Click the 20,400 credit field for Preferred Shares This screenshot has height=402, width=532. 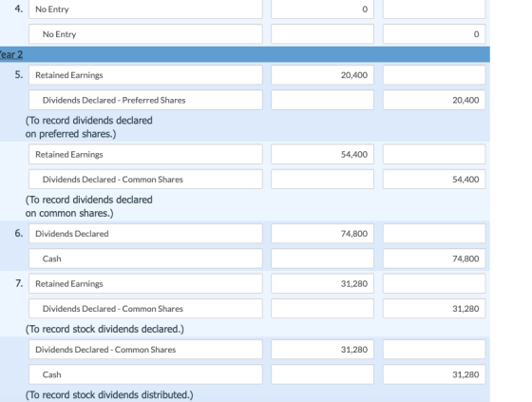[x=434, y=100]
